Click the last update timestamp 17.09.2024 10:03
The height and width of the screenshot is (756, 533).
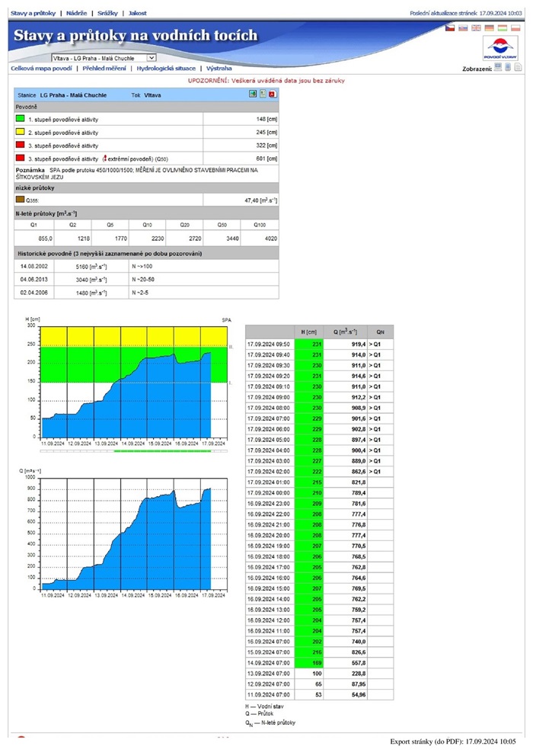point(500,14)
